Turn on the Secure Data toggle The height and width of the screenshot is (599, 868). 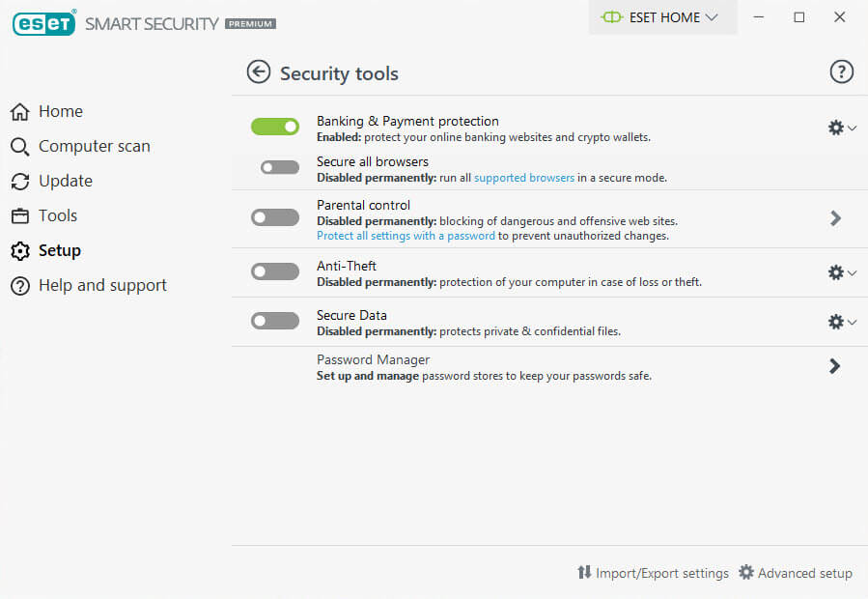click(275, 321)
